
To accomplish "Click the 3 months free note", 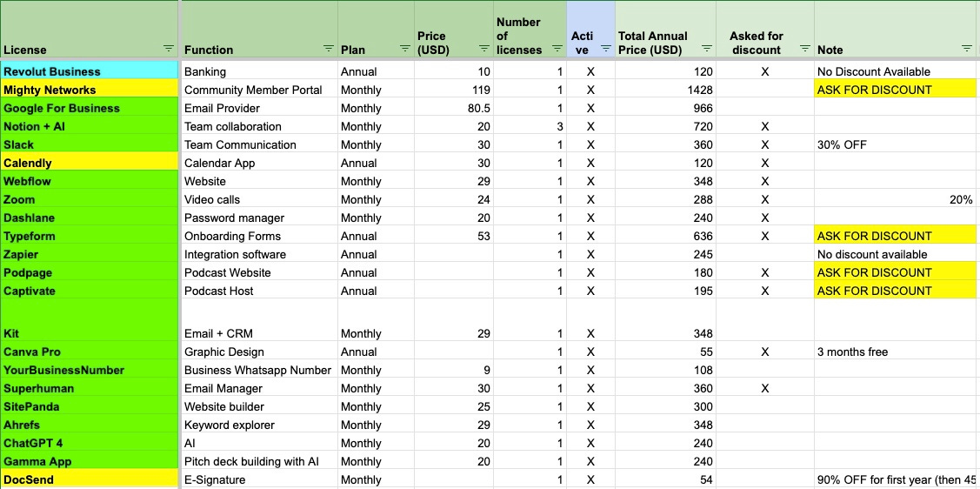I will 895,352.
